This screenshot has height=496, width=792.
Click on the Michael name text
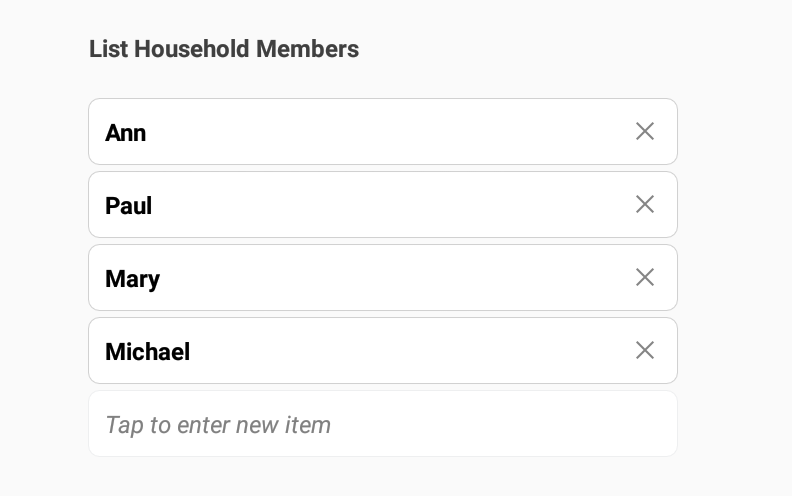(148, 352)
